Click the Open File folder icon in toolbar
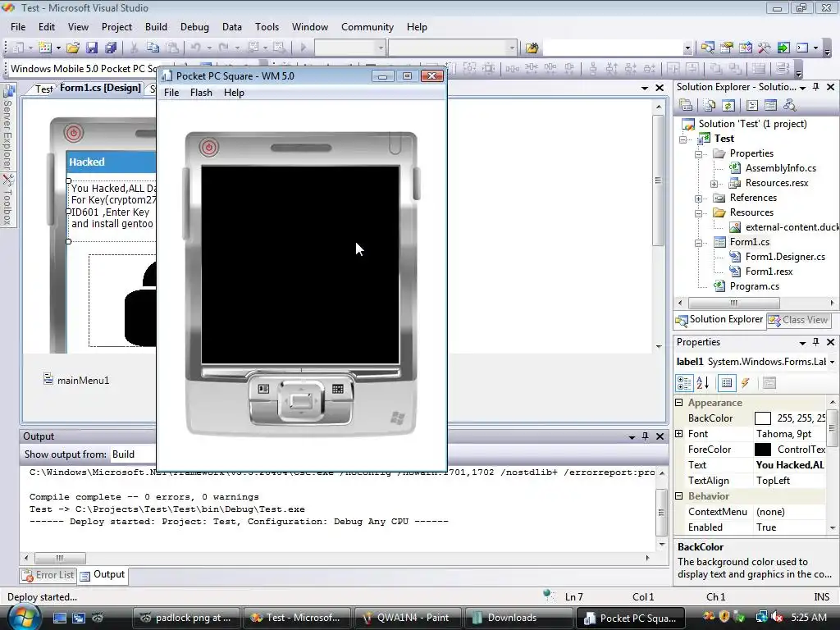This screenshot has width=840, height=630. click(x=73, y=48)
